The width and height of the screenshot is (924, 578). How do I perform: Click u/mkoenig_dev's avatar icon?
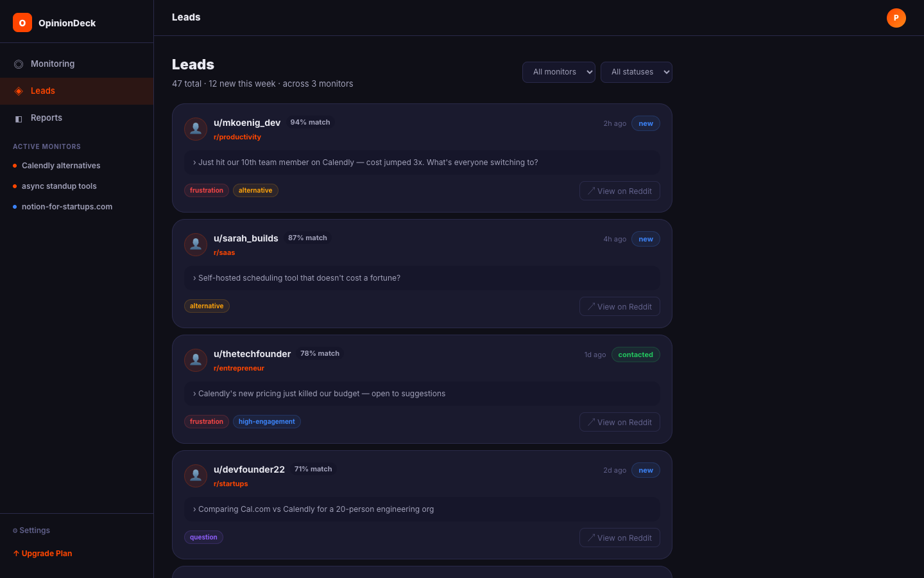tap(196, 128)
